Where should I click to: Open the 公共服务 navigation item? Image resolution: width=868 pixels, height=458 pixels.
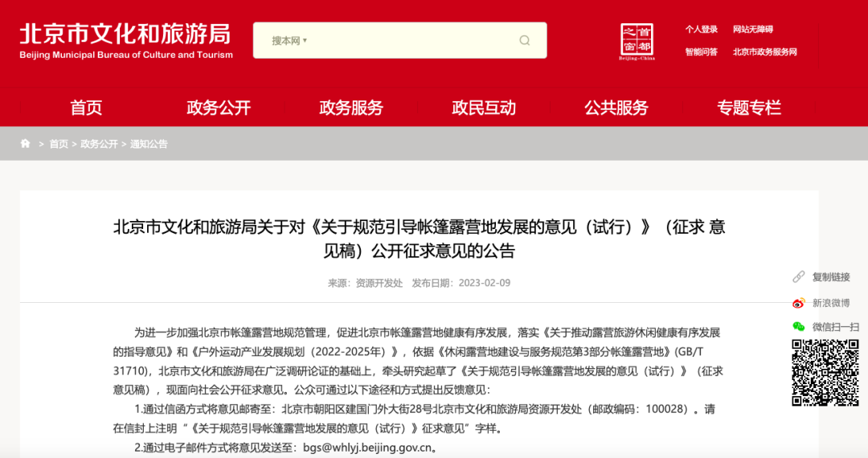[x=616, y=108]
